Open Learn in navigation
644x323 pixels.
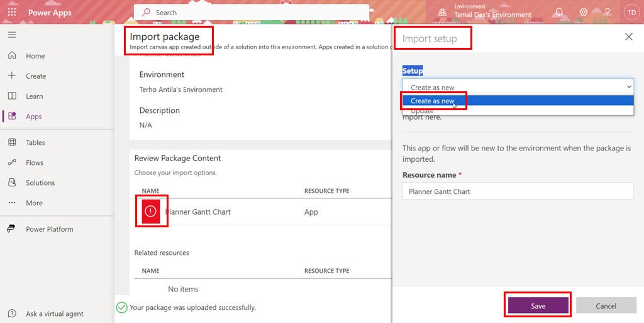[34, 96]
